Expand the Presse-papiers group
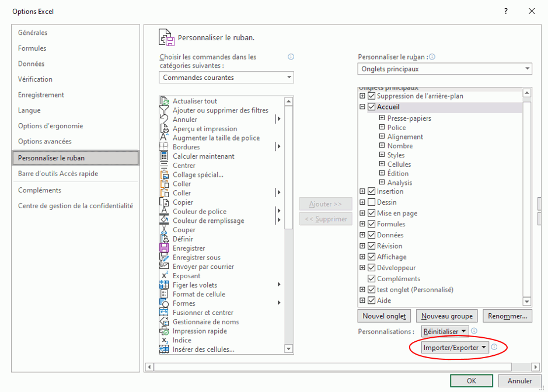Viewport: 548px width, 392px height. click(x=382, y=118)
